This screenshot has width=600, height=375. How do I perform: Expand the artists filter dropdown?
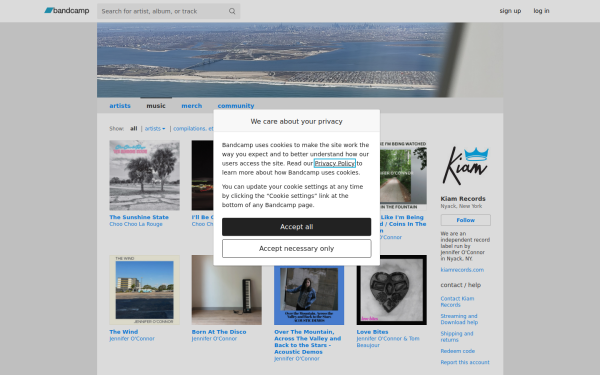tap(155, 129)
